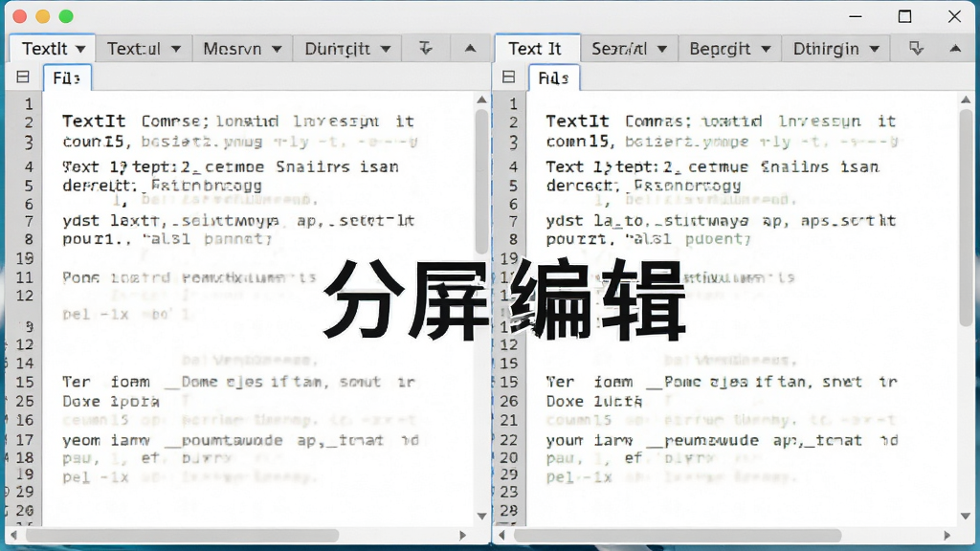
Task: Click right pane horizontal scroll-right arrow
Action: [947, 536]
